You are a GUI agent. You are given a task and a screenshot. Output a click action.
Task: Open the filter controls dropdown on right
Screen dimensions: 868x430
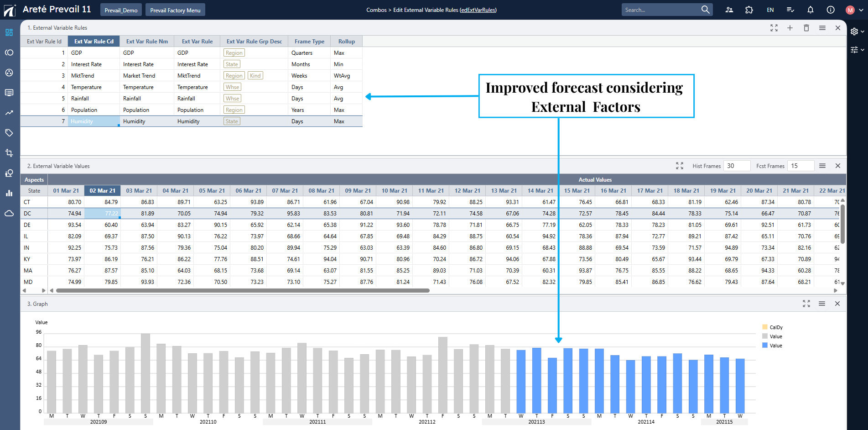855,50
